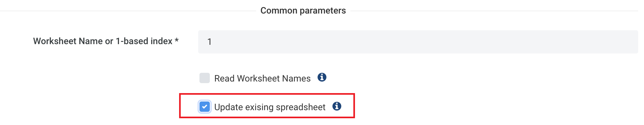The width and height of the screenshot is (644, 125).
Task: Enable the Read Worksheet Names checkbox
Action: coord(205,78)
